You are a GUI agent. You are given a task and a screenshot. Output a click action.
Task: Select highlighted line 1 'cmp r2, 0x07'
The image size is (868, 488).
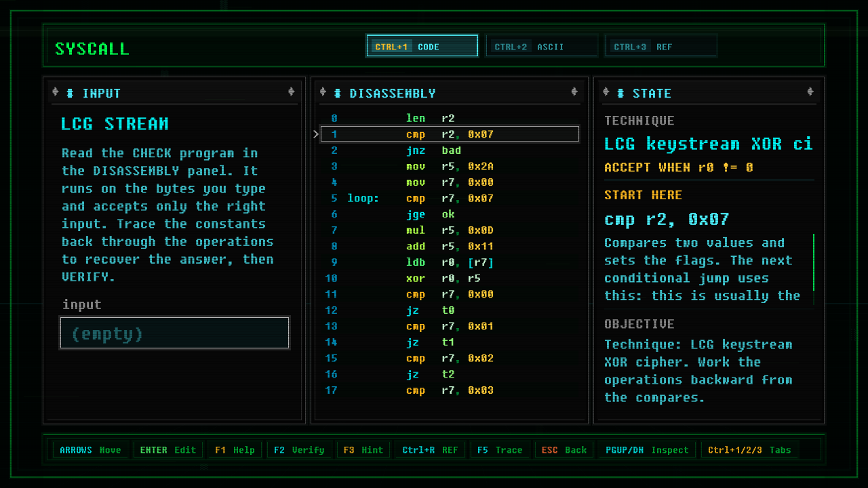click(450, 134)
